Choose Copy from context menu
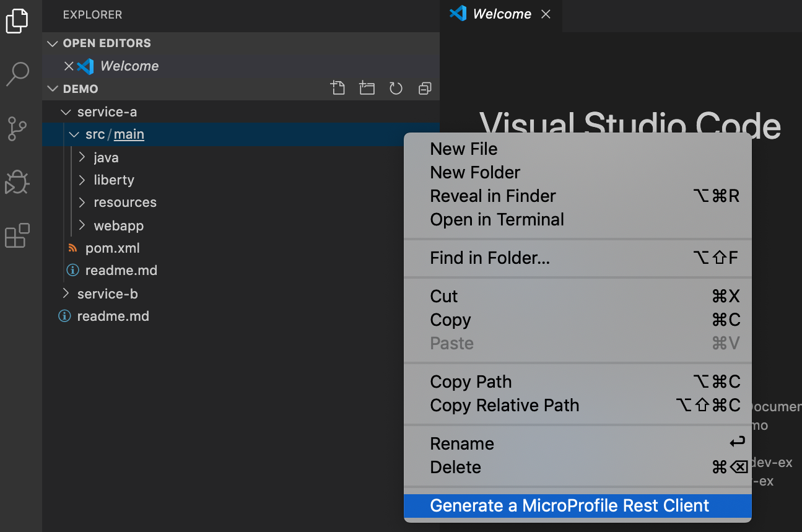The height and width of the screenshot is (532, 802). click(x=577, y=320)
